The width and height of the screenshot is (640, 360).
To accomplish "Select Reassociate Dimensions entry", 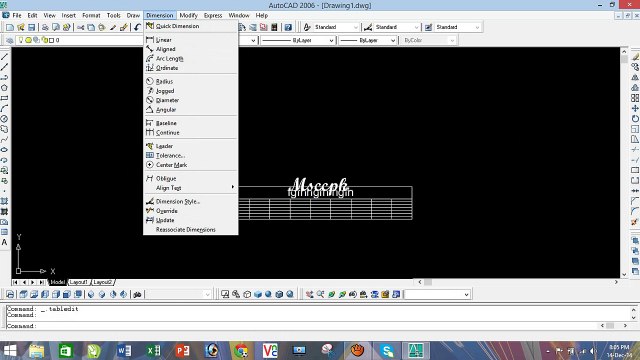I will click(x=191, y=229).
